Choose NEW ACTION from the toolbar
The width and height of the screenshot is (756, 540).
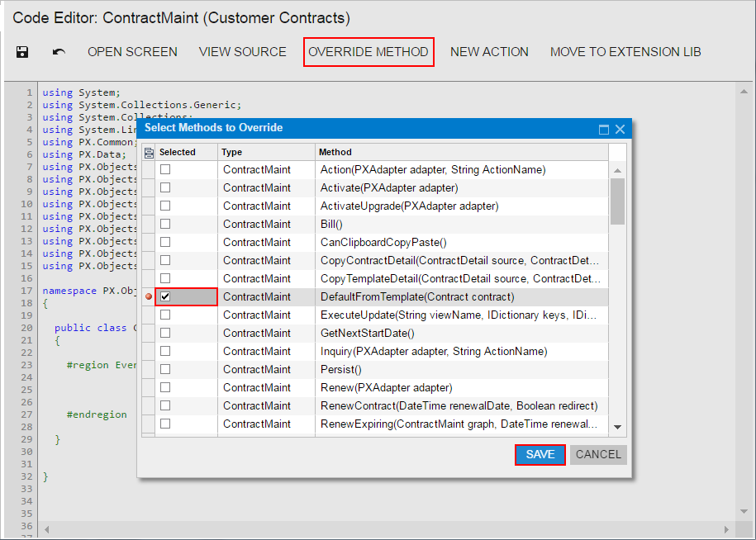coord(489,52)
